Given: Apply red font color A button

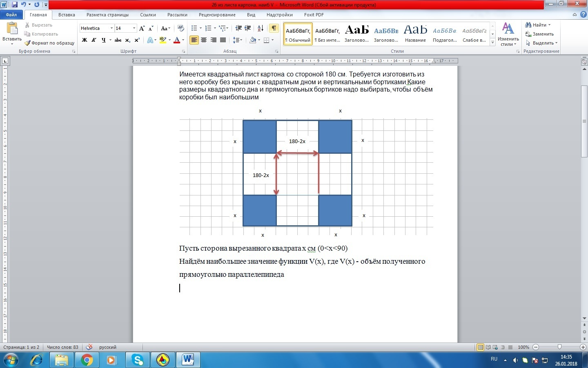Looking at the screenshot, I should pyautogui.click(x=177, y=40).
